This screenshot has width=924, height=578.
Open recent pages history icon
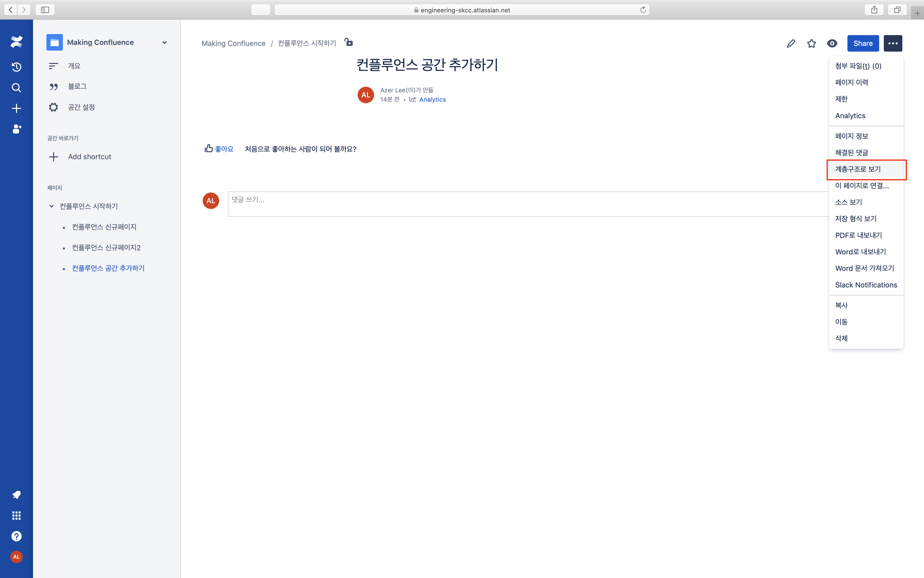[x=16, y=67]
